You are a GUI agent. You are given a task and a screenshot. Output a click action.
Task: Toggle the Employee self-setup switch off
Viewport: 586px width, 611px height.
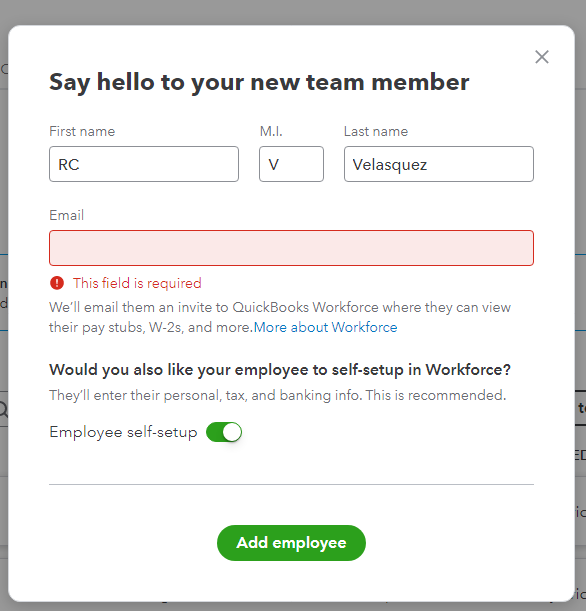pyautogui.click(x=224, y=432)
